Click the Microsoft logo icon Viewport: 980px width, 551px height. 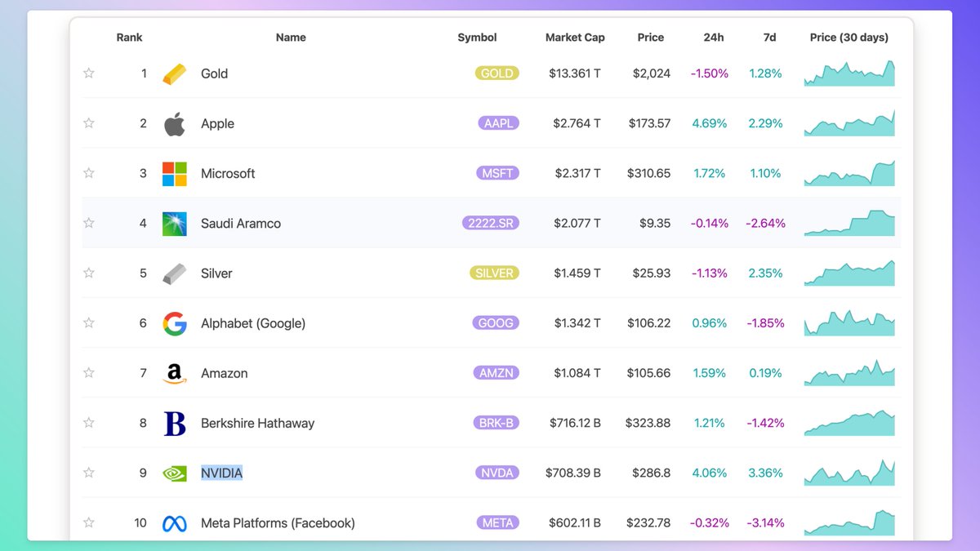175,173
